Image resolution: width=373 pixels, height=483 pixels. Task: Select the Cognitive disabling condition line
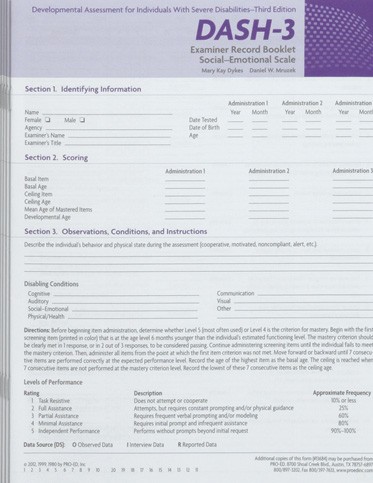[x=126, y=295]
